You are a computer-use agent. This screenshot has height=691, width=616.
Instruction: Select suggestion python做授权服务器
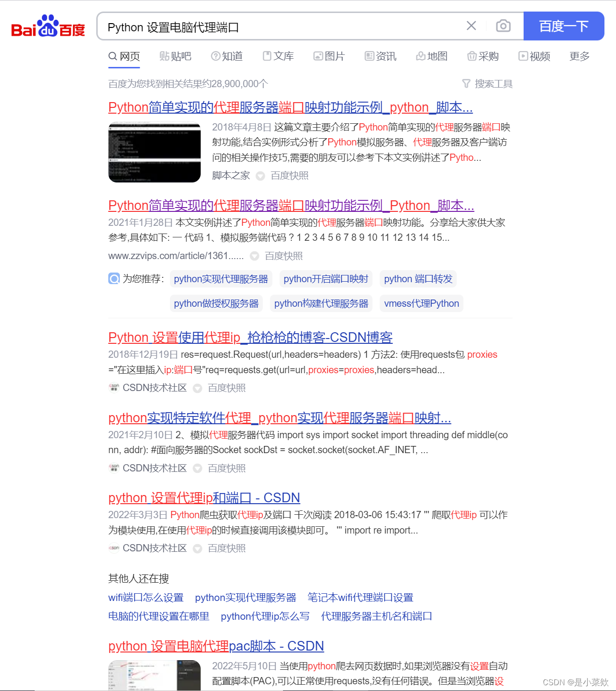[216, 303]
